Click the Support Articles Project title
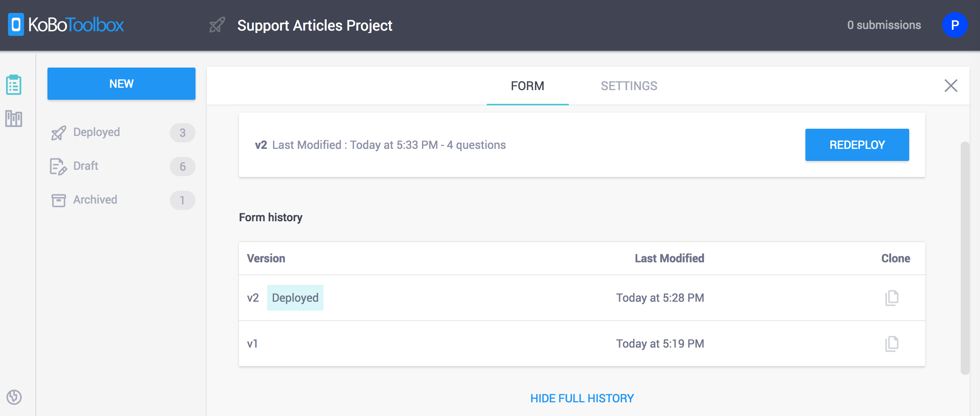The image size is (980, 416). click(x=315, y=25)
